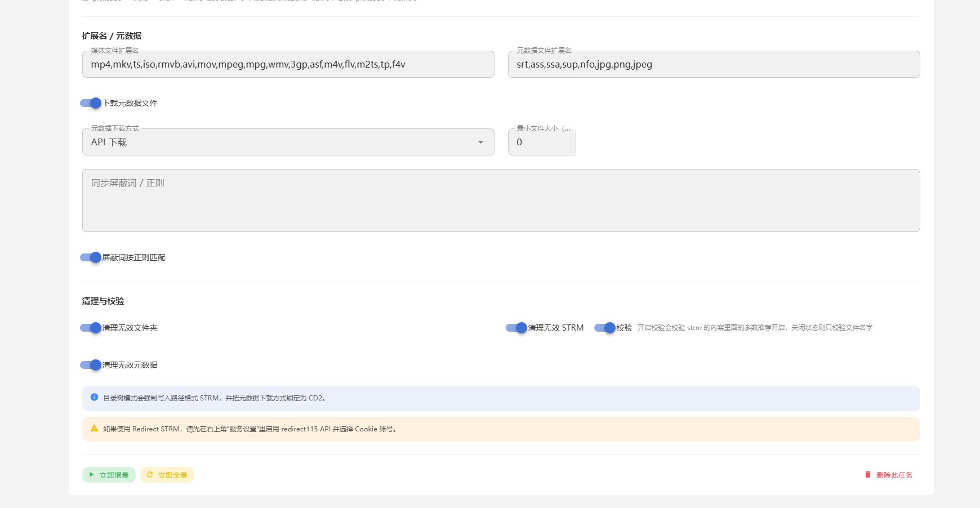Viewport: 980px width, 508px height.
Task: Toggle the 清理无效 STRM switch
Action: (516, 328)
